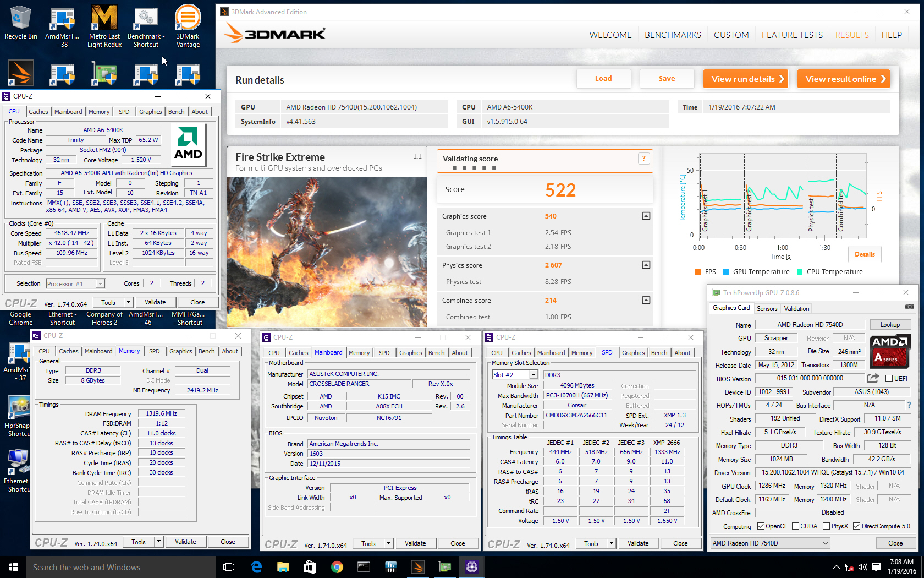The width and height of the screenshot is (924, 578).
Task: Switch to Validation tab in GPU-Z
Action: point(796,309)
